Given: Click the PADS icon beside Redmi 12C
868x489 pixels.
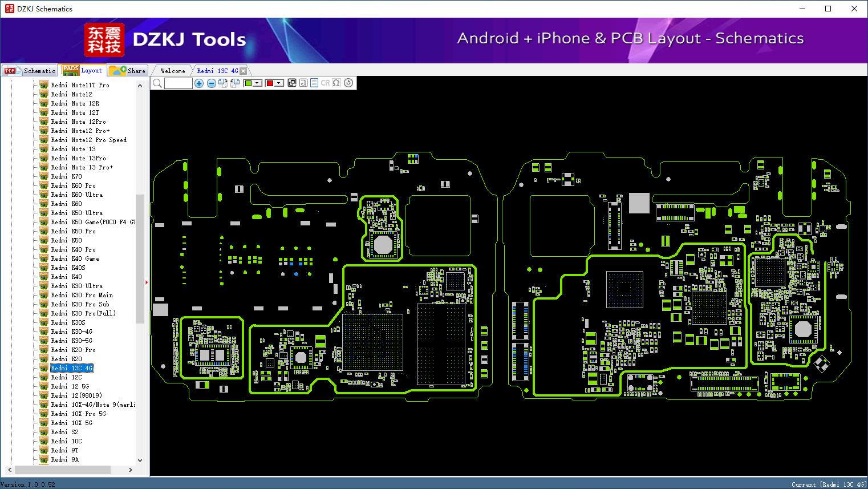Looking at the screenshot, I should 44,377.
